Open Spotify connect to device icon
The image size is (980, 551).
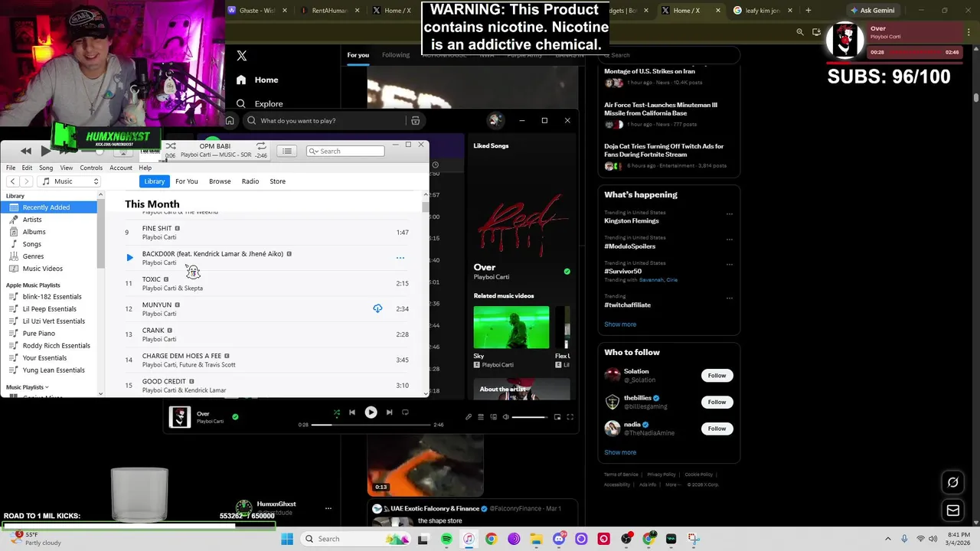coord(493,417)
